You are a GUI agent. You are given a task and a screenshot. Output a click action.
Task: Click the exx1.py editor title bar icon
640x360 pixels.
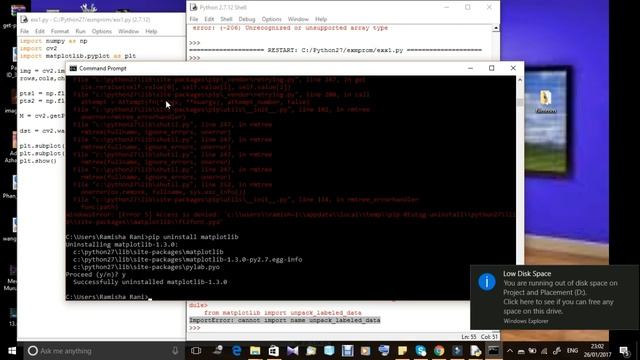[x=24, y=19]
